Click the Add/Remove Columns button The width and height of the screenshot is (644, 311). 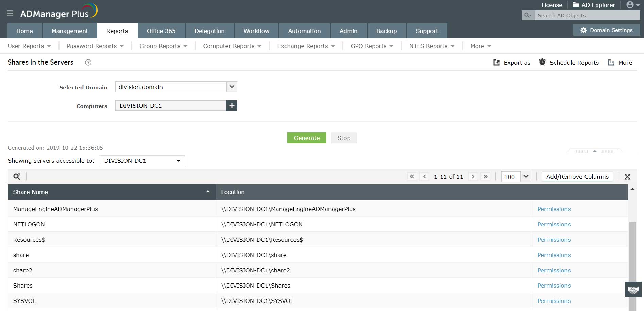pos(577,177)
